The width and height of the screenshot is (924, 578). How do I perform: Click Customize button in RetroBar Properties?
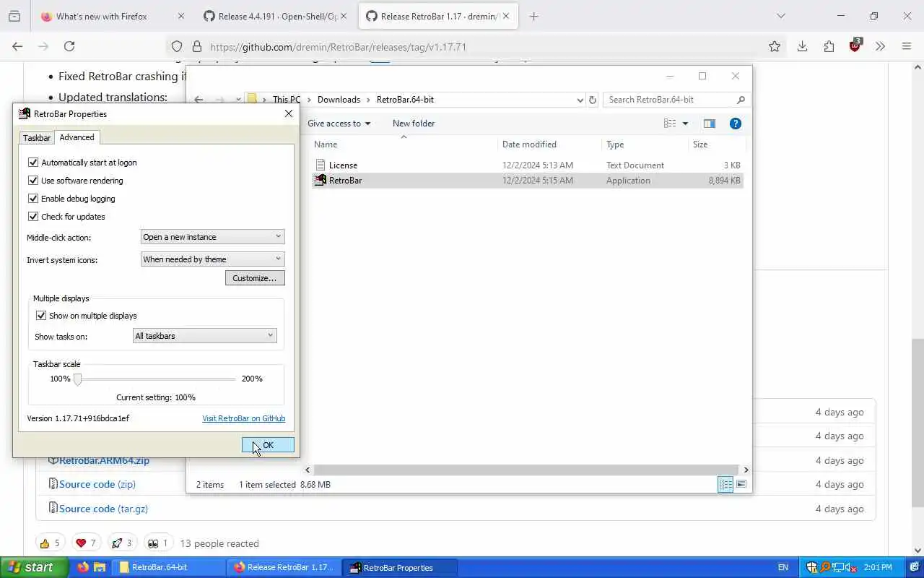(x=255, y=278)
